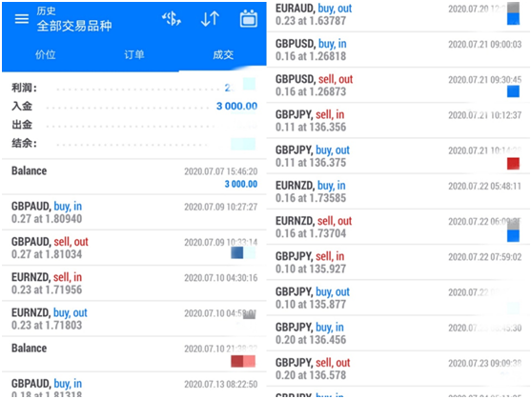Tap timestamp 2020.07.22 07:59:02
Screen dimensions: 532x399
click(485, 257)
